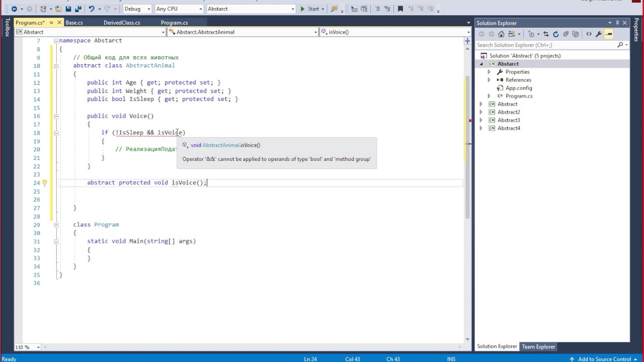The height and width of the screenshot is (362, 644).
Task: Open the Toolbox side panel
Action: point(7,28)
